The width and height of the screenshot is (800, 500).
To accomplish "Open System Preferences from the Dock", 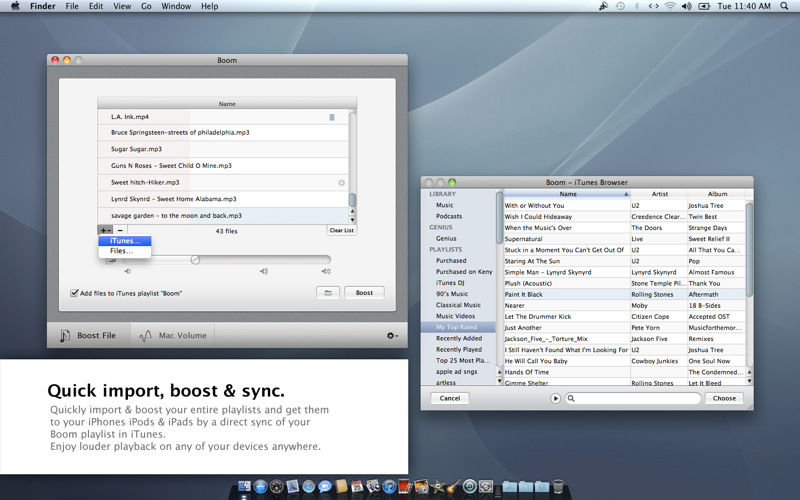I will (x=485, y=486).
